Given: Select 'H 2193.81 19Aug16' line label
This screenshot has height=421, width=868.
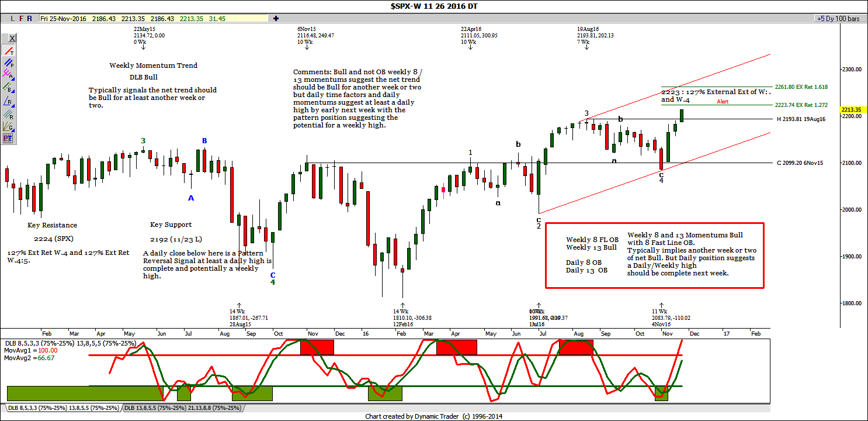Looking at the screenshot, I should 800,119.
